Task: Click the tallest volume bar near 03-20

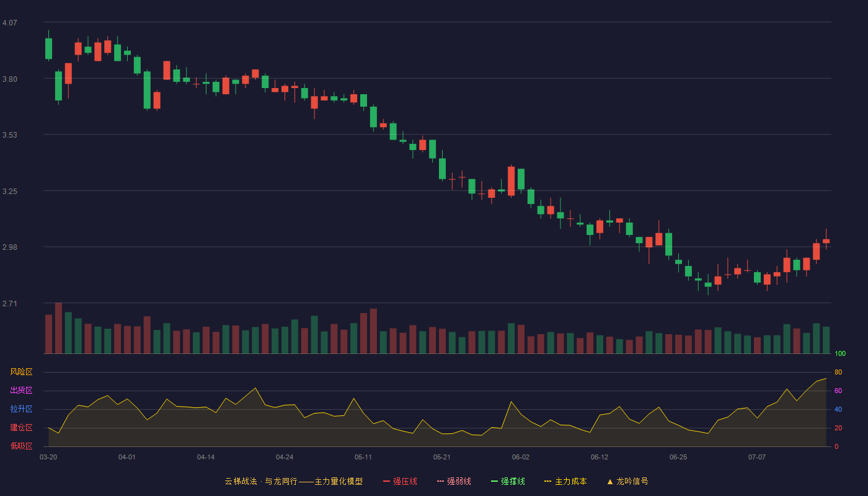Action: click(58, 328)
